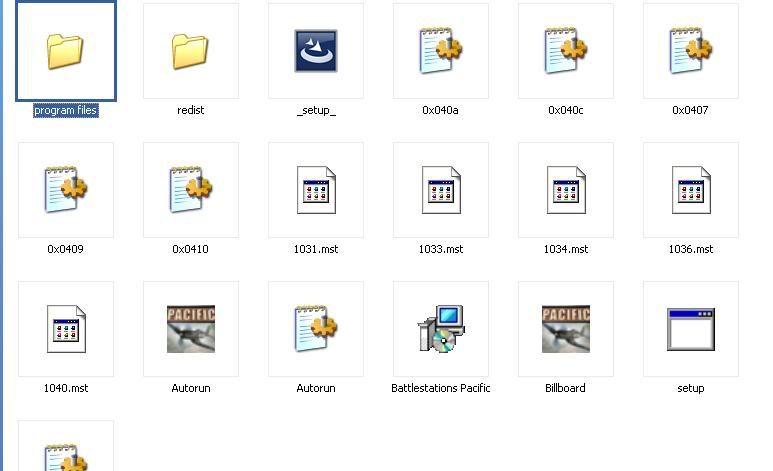Image resolution: width=773 pixels, height=471 pixels.
Task: Select the 1036.mst transform file
Action: point(690,190)
